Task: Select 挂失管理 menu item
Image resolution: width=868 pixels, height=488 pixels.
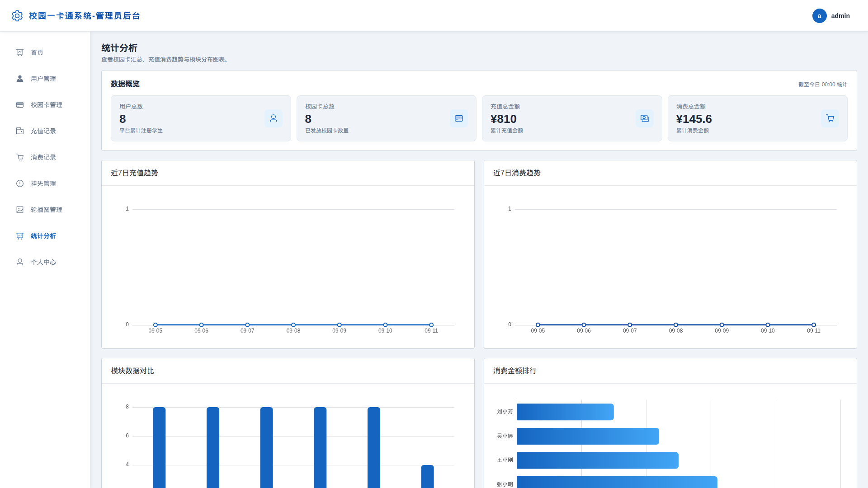Action: click(45, 183)
